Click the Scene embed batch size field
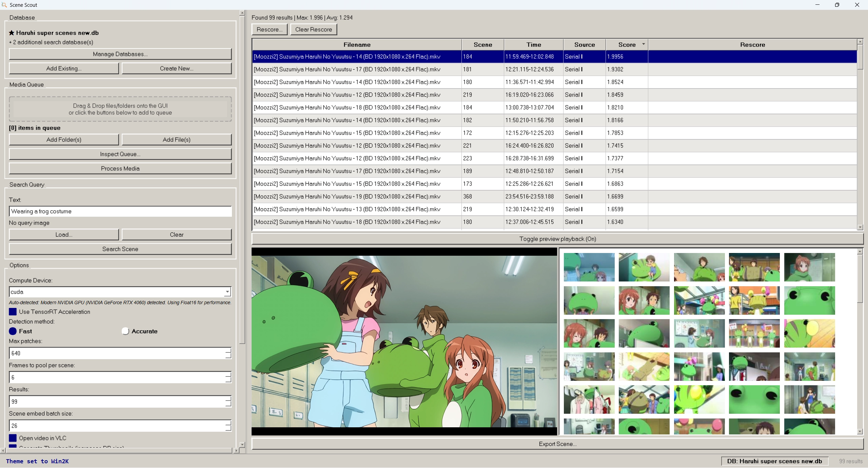 click(x=117, y=426)
